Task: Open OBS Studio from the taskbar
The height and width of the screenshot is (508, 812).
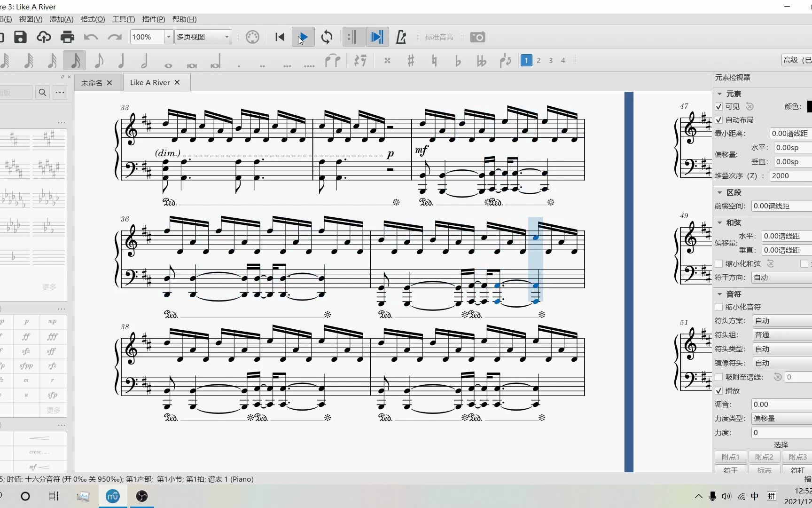Action: [142, 496]
